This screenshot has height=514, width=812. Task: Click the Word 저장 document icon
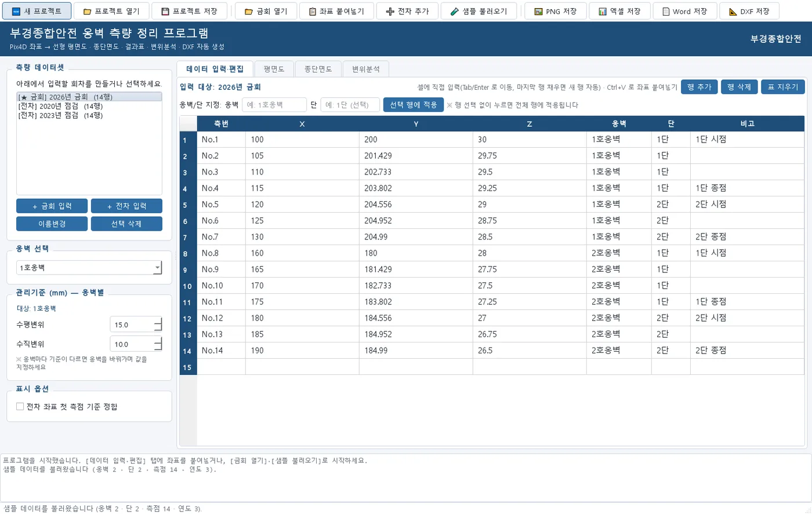(x=666, y=12)
